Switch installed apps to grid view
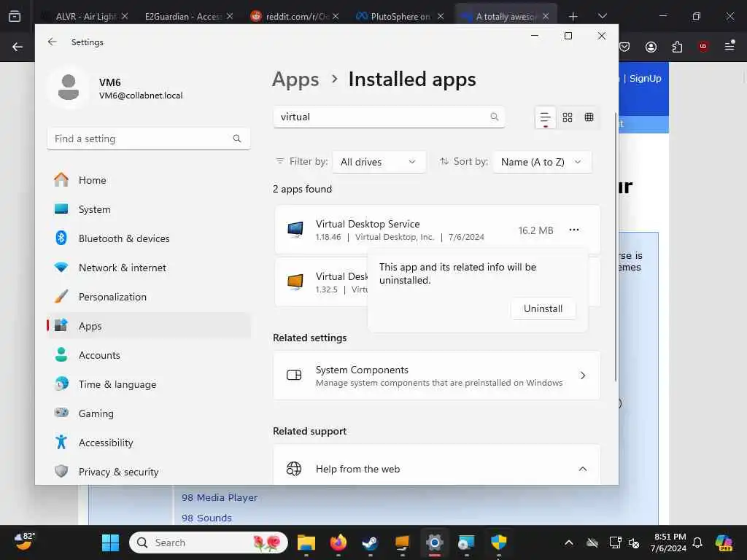Image resolution: width=747 pixels, height=560 pixels. [568, 117]
